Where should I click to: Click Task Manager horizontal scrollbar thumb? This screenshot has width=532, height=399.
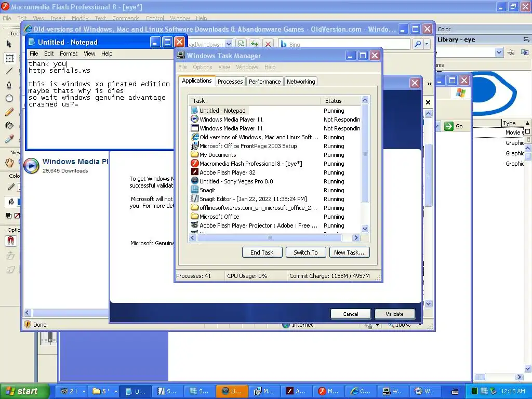pos(270,237)
